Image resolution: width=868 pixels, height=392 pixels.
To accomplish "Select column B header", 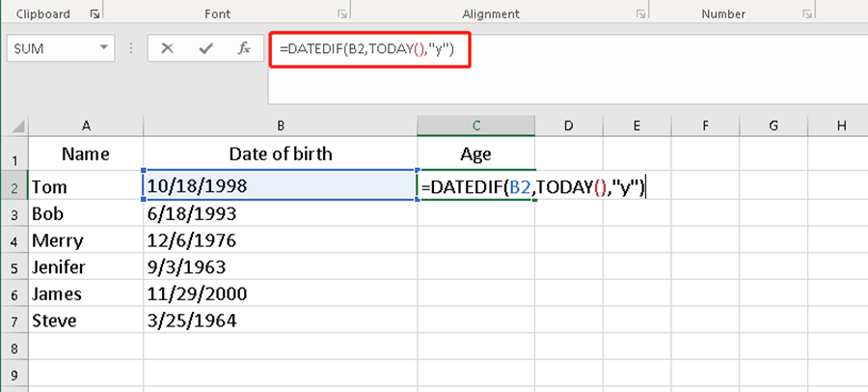I will pos(281,126).
